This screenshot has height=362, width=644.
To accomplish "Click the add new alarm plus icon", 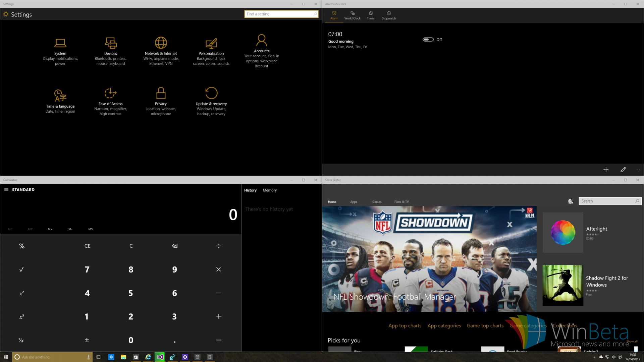I will [606, 170].
